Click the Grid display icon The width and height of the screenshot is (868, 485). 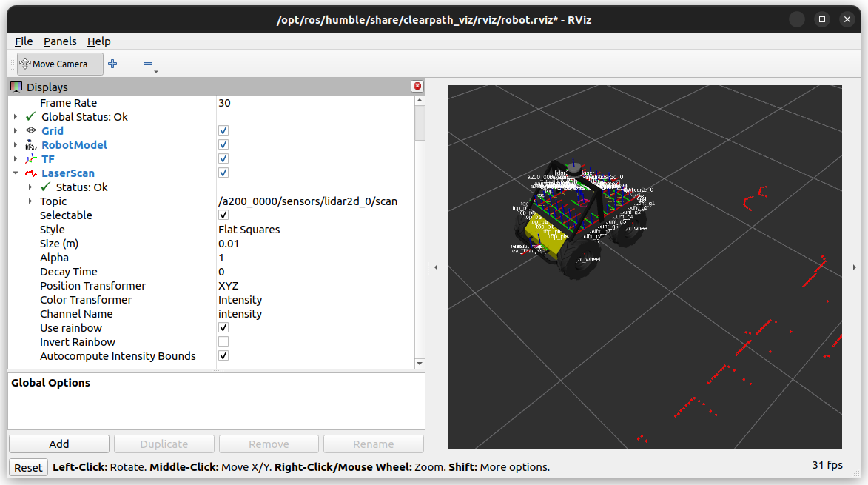[x=30, y=131]
